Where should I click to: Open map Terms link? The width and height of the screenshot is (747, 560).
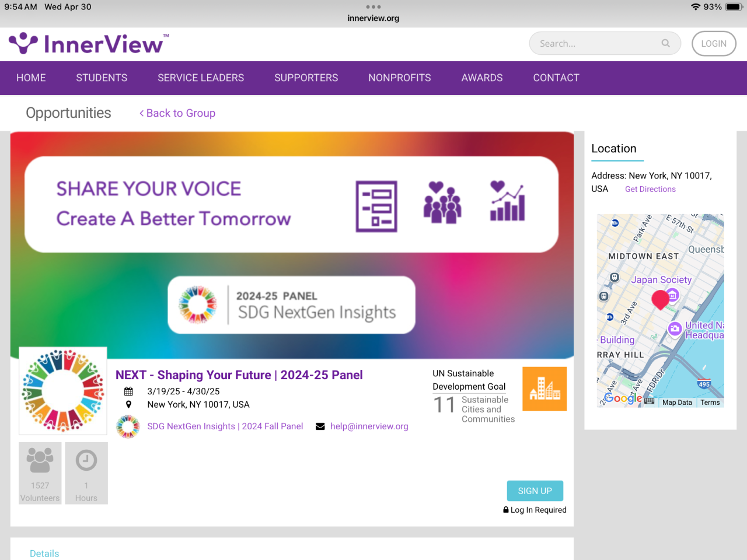tap(710, 402)
